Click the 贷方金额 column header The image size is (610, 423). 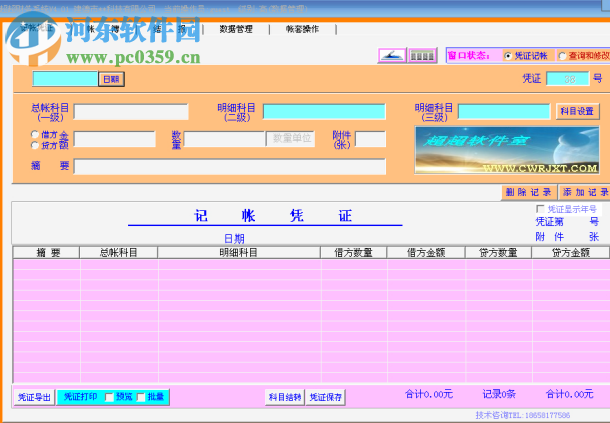point(570,253)
